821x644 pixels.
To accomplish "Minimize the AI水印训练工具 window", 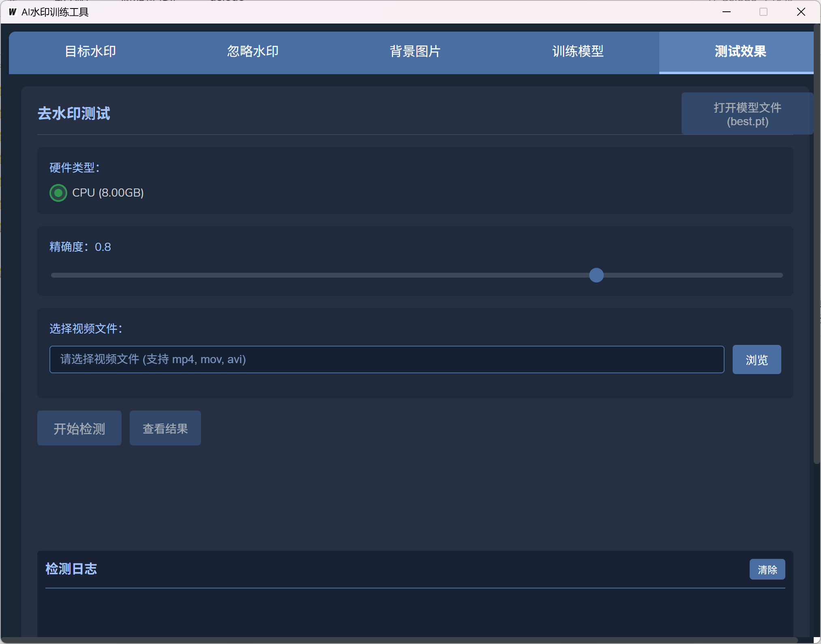I will pyautogui.click(x=726, y=12).
